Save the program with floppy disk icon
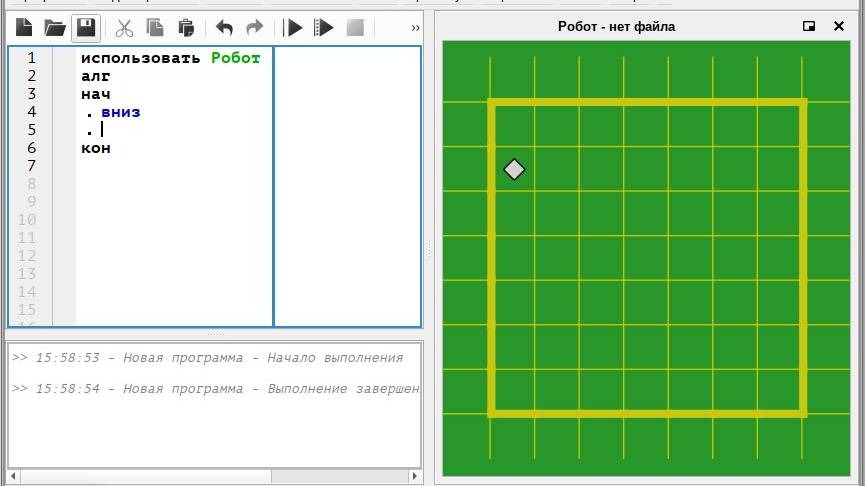The width and height of the screenshot is (865, 486). tap(86, 28)
